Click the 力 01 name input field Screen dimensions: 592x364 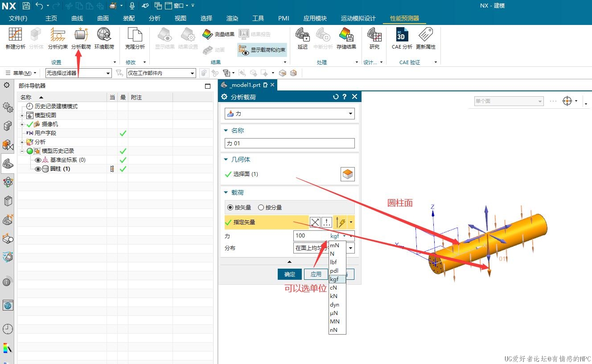(290, 143)
